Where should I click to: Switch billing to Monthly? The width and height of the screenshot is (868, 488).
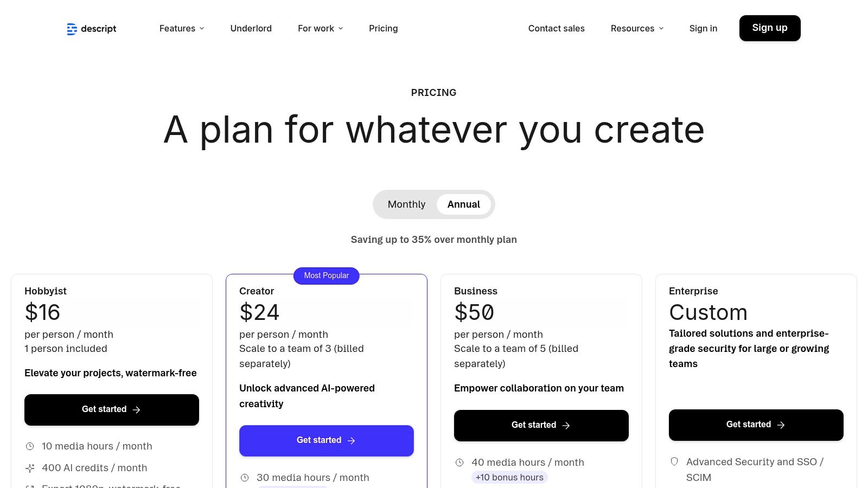click(406, 204)
